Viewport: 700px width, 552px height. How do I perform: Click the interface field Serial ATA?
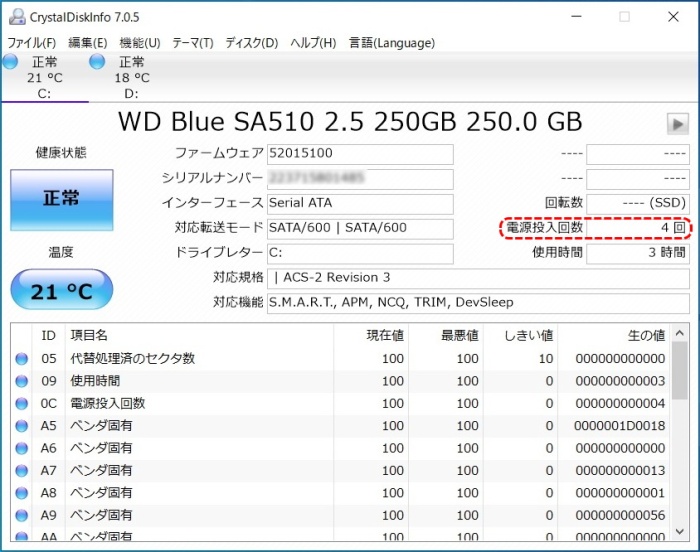coord(360,204)
